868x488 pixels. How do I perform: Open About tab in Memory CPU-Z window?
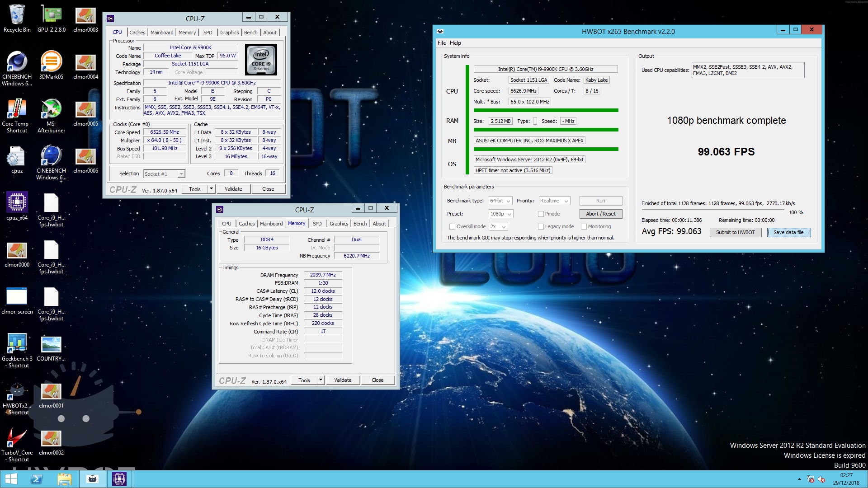tap(379, 224)
